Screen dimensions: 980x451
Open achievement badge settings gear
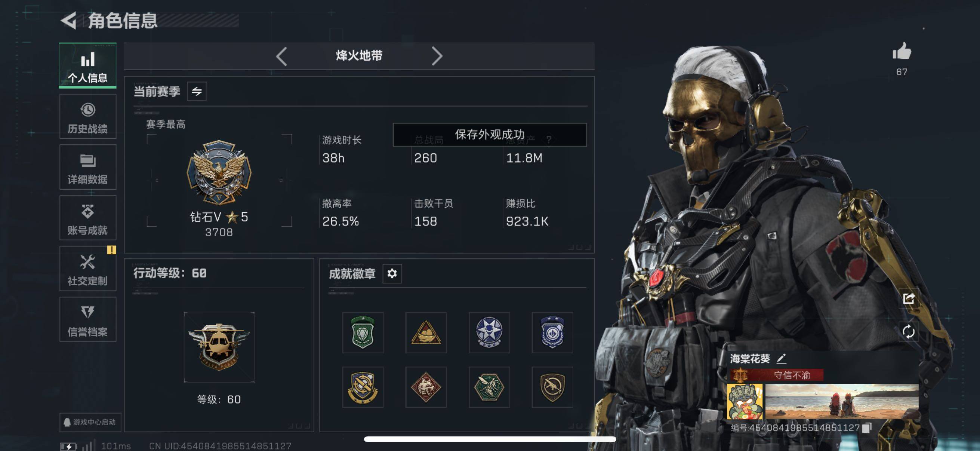[392, 273]
